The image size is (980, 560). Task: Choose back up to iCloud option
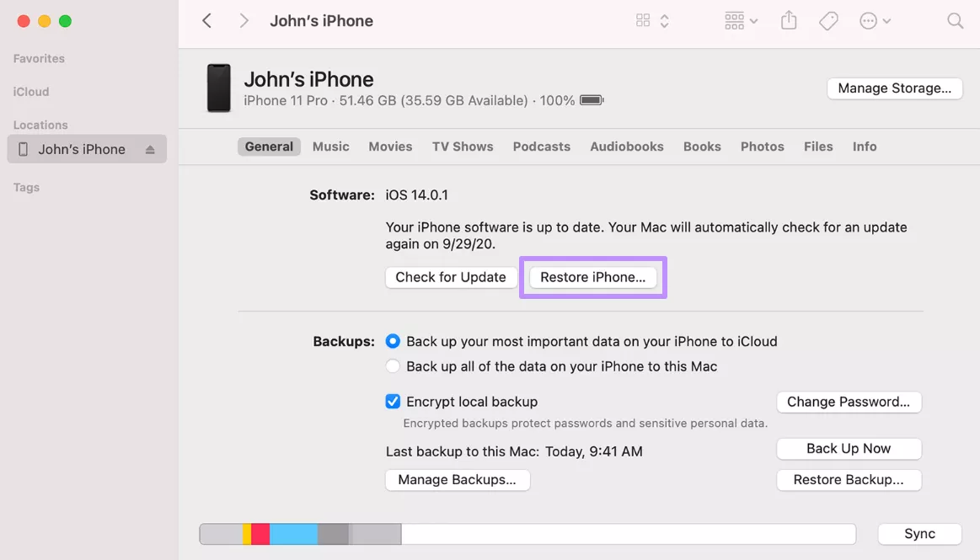pos(393,342)
